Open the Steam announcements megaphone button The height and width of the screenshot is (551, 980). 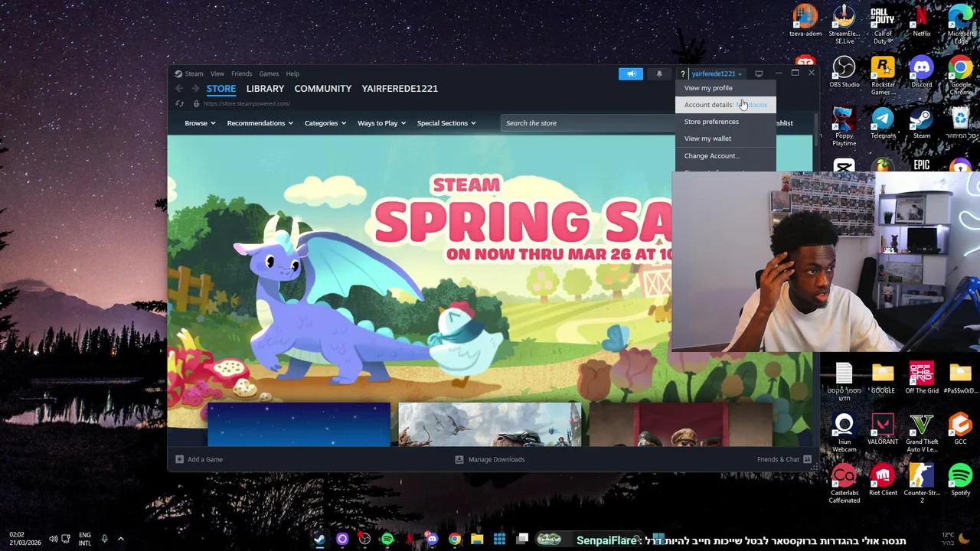point(631,73)
